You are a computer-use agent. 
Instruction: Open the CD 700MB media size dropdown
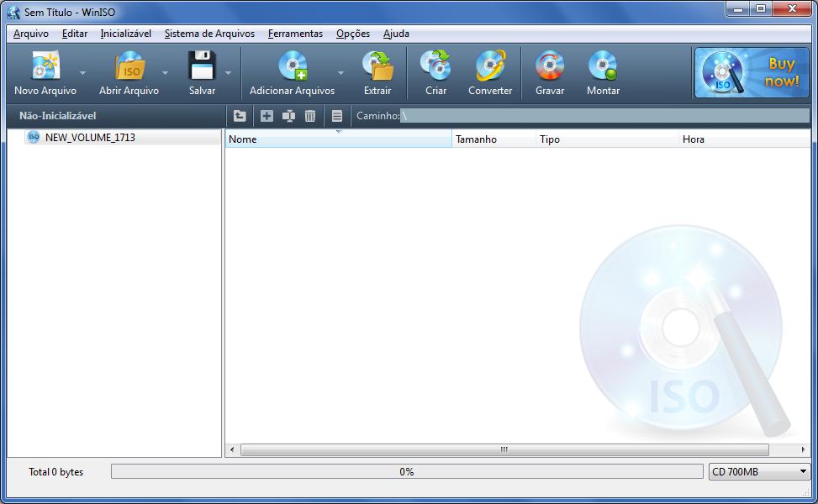pyautogui.click(x=759, y=472)
